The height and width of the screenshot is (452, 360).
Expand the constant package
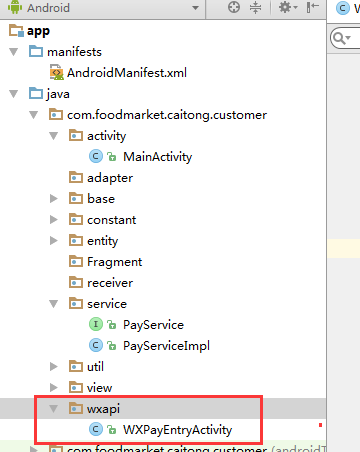coord(54,220)
